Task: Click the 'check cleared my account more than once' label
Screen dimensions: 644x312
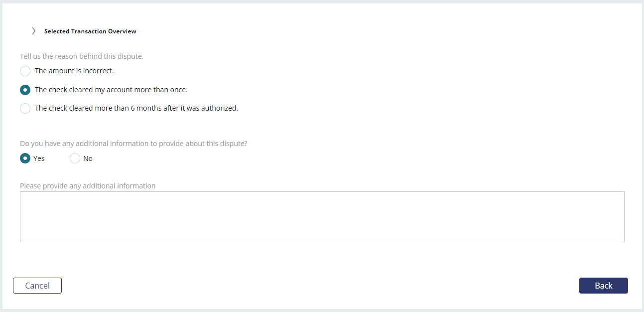Action: coord(111,90)
